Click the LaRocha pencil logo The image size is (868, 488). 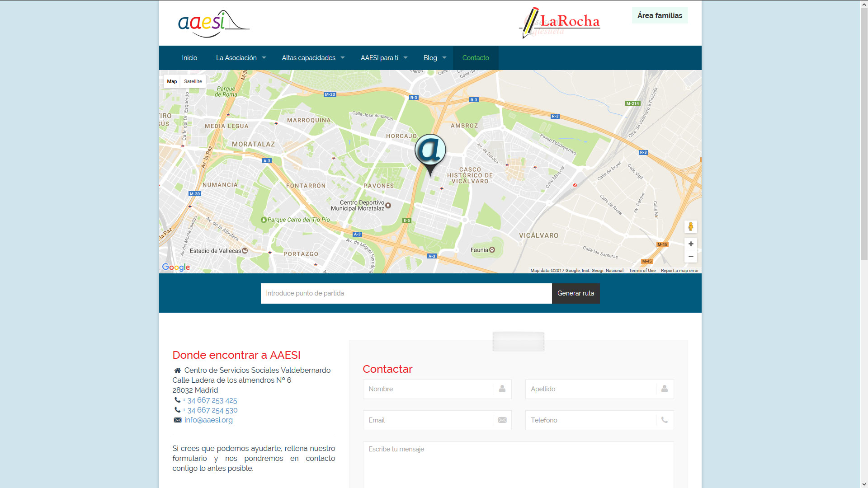pos(560,23)
